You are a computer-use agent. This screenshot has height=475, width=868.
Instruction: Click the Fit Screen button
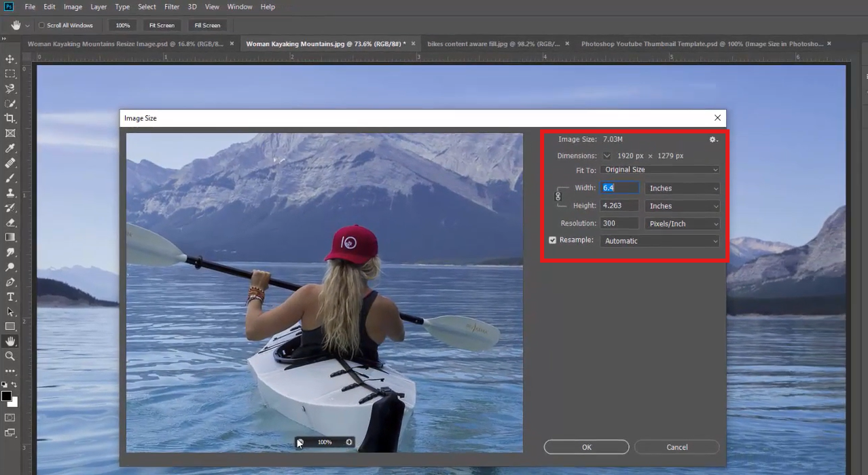[x=162, y=25]
